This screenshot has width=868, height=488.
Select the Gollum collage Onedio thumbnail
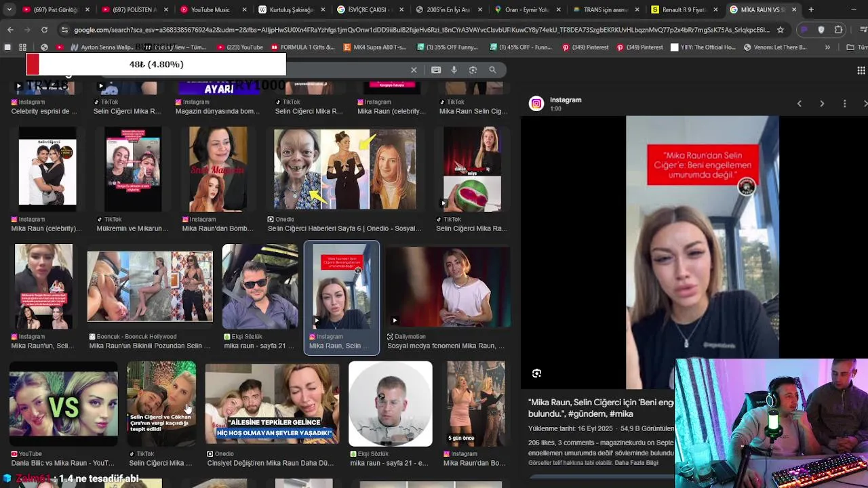tap(344, 169)
